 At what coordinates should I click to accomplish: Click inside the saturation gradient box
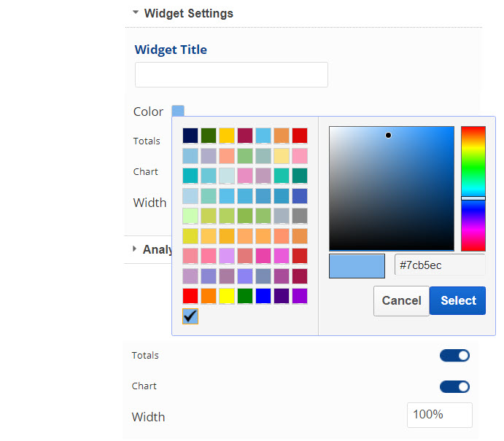click(x=391, y=188)
